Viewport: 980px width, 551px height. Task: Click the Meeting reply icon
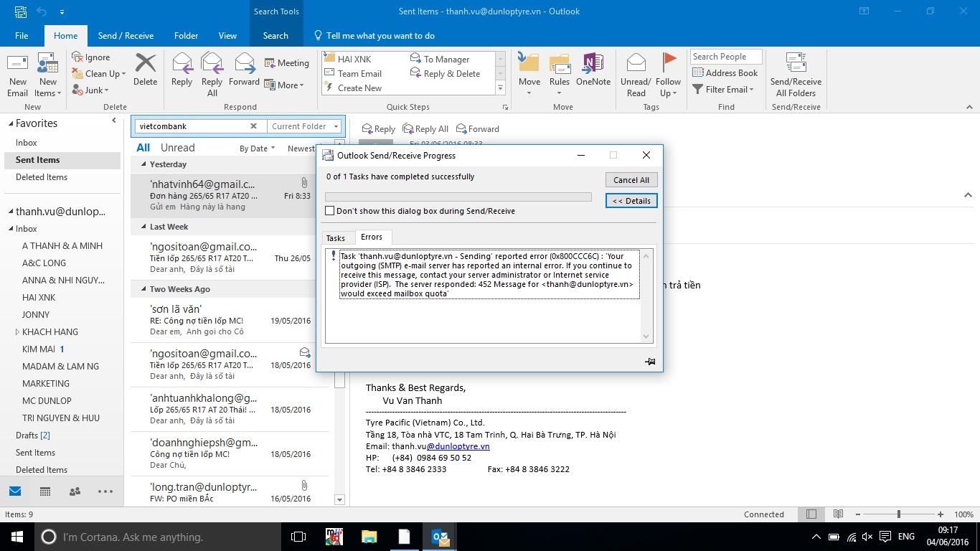270,63
